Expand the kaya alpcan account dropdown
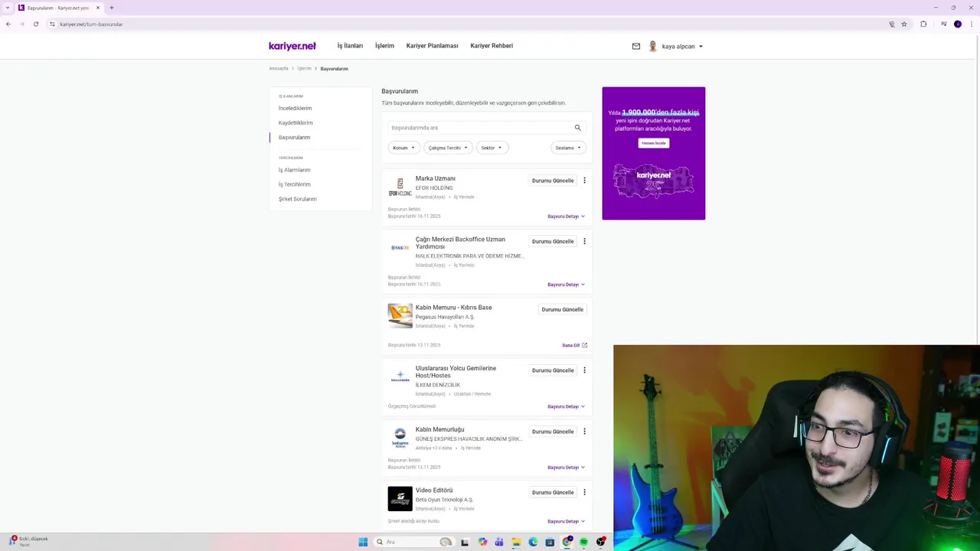The height and width of the screenshot is (551, 980). pos(701,47)
